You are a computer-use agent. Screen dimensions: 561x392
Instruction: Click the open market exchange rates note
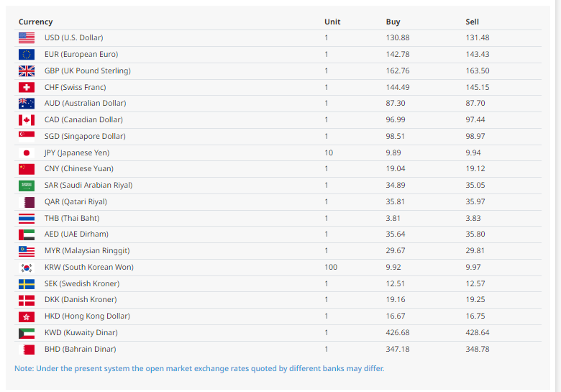tap(199, 368)
